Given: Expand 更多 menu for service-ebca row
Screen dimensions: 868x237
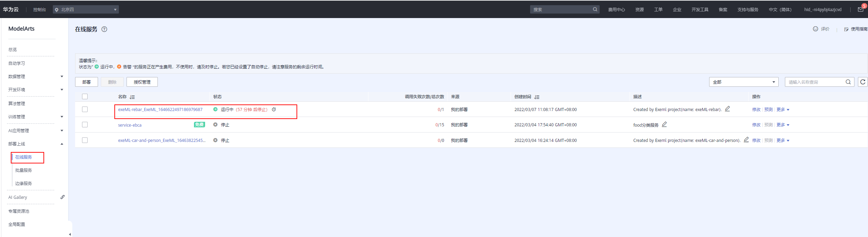Looking at the screenshot, I should click(x=783, y=125).
